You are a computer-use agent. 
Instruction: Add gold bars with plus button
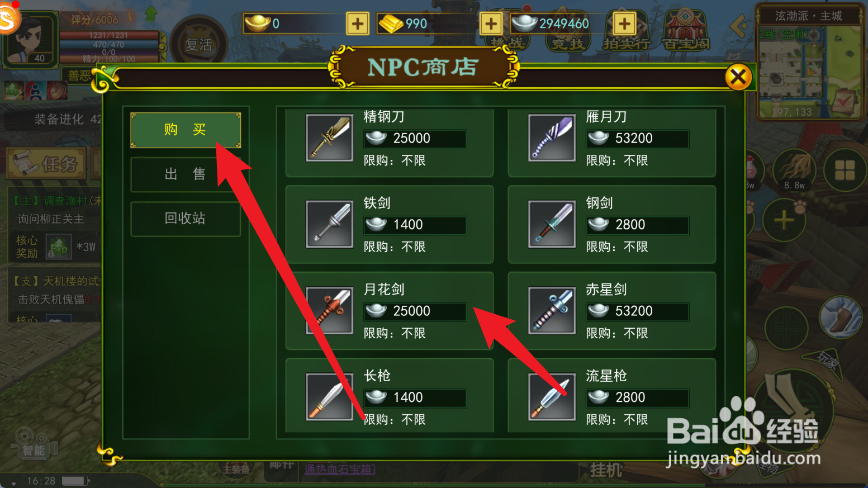tap(491, 24)
